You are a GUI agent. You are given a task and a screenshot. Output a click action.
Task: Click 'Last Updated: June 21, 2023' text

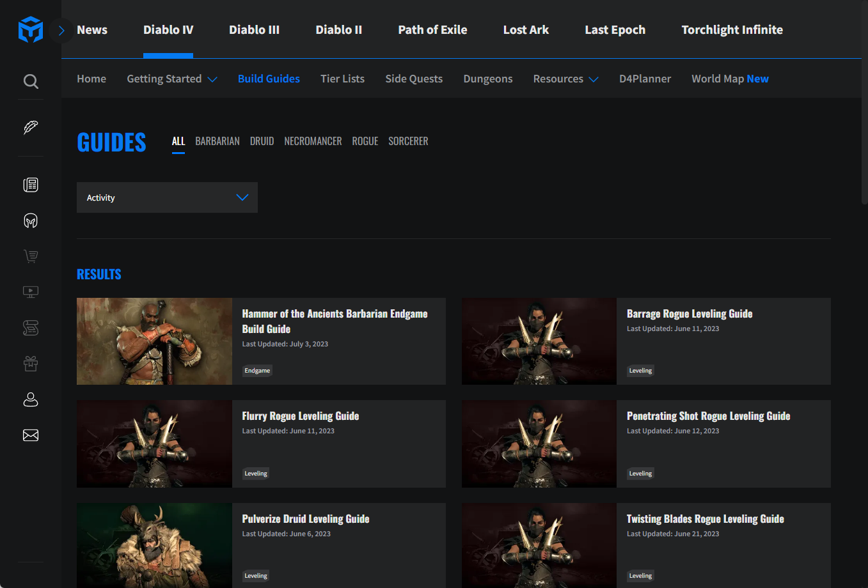673,534
